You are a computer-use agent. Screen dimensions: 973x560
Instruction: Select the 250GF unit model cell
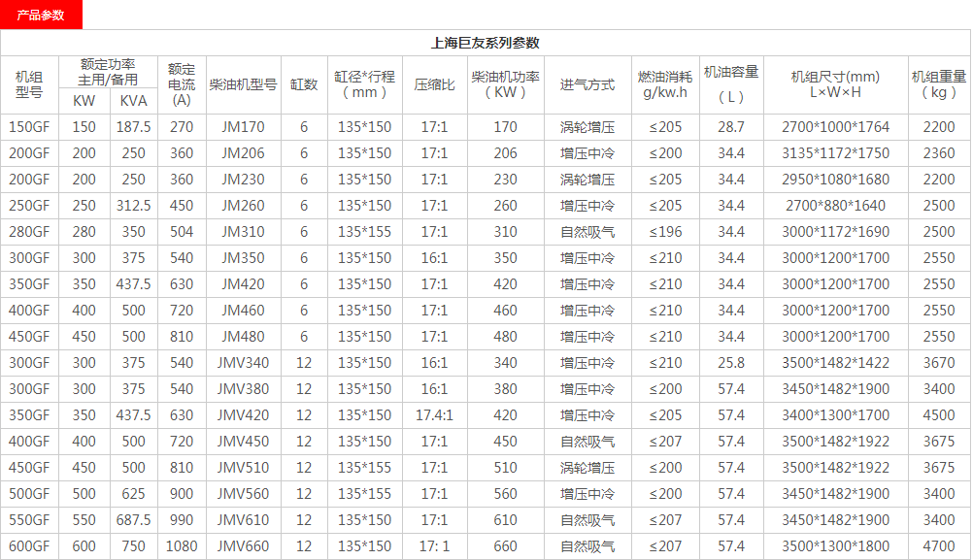tap(29, 206)
